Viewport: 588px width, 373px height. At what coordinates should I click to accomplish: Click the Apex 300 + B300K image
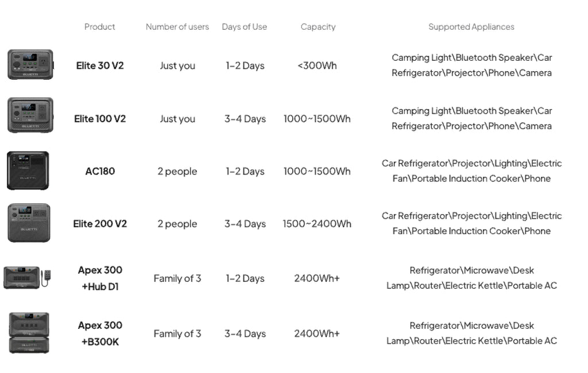click(29, 333)
